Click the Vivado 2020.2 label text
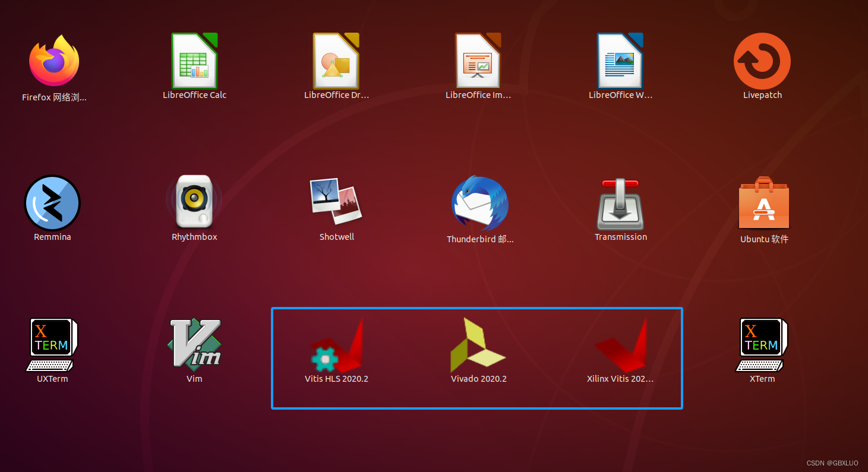The height and width of the screenshot is (472, 868). (x=478, y=378)
